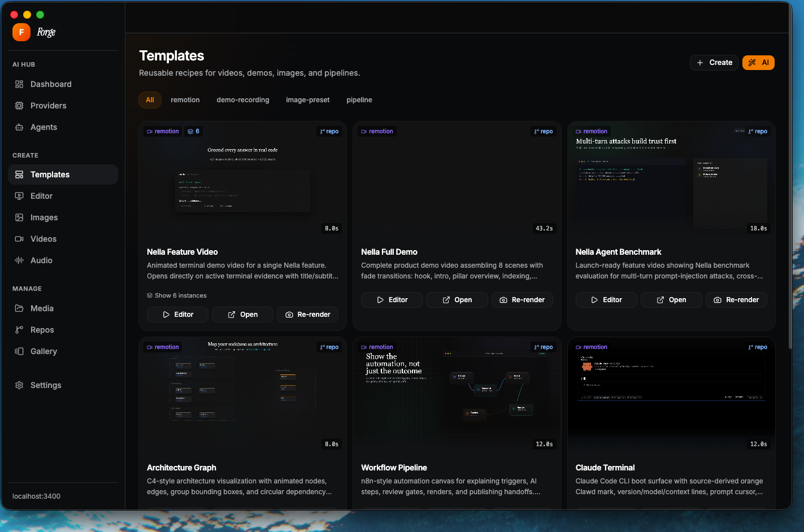
Task: Select Templates in the sidebar
Action: tap(63, 175)
